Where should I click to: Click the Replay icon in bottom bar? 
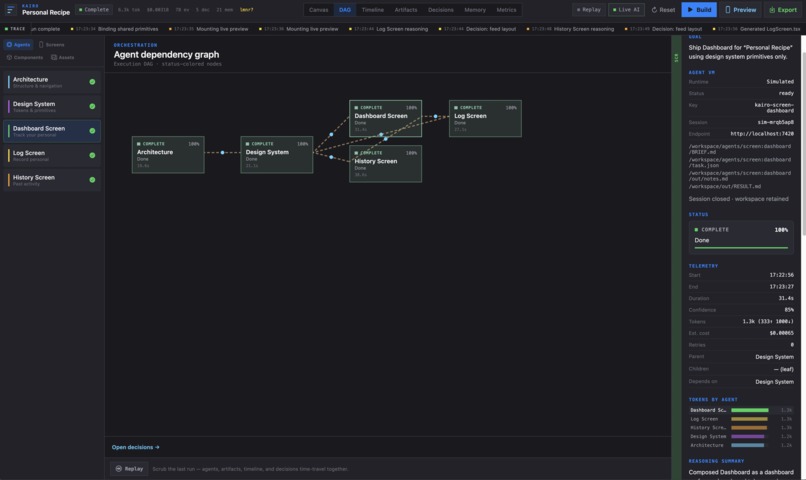click(119, 469)
